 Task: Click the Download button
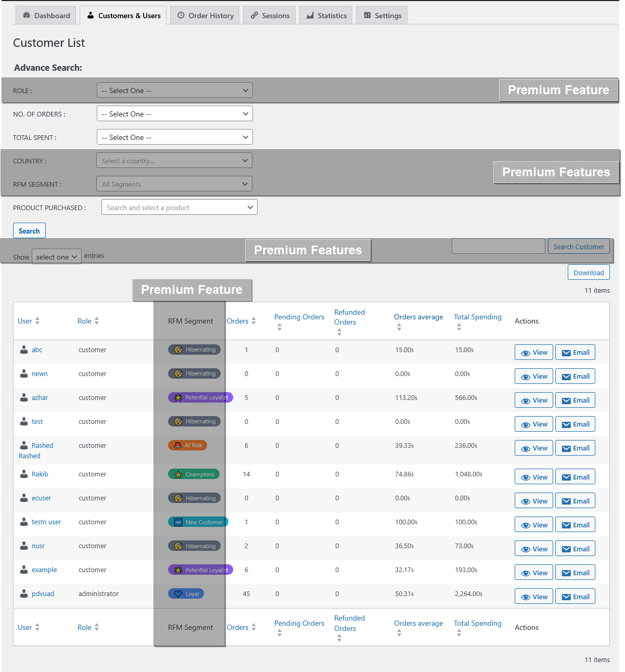point(589,273)
